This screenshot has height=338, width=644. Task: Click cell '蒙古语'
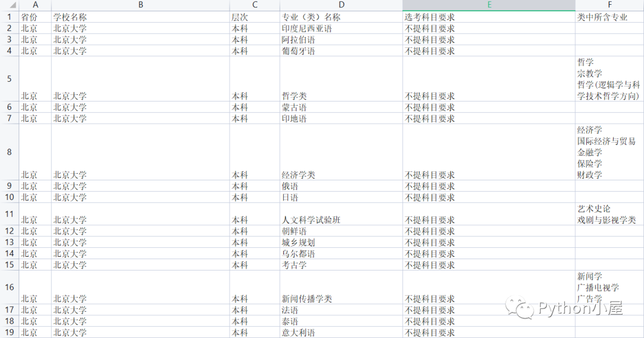pyautogui.click(x=341, y=107)
